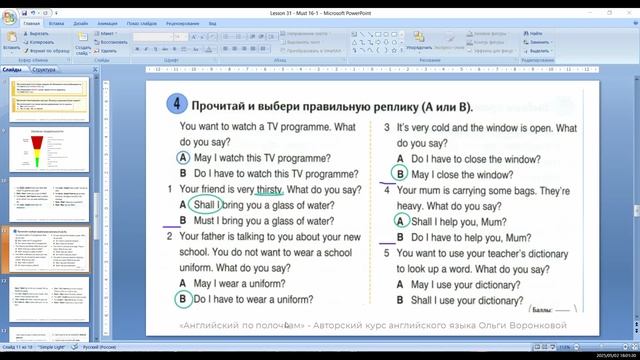Viewport: 640px width, 360px height.
Task: Toggle bold formatting
Action: pos(137,49)
